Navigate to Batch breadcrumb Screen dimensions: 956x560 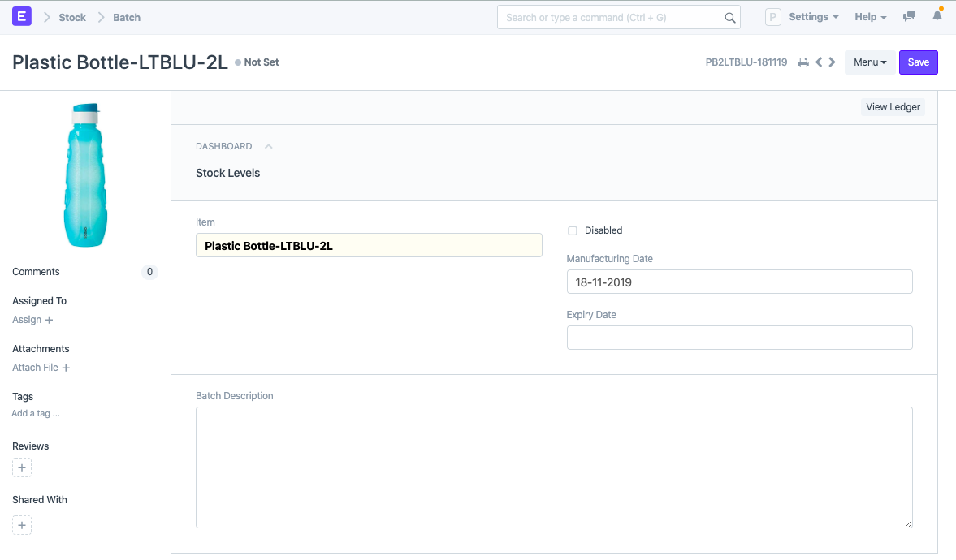click(x=126, y=17)
